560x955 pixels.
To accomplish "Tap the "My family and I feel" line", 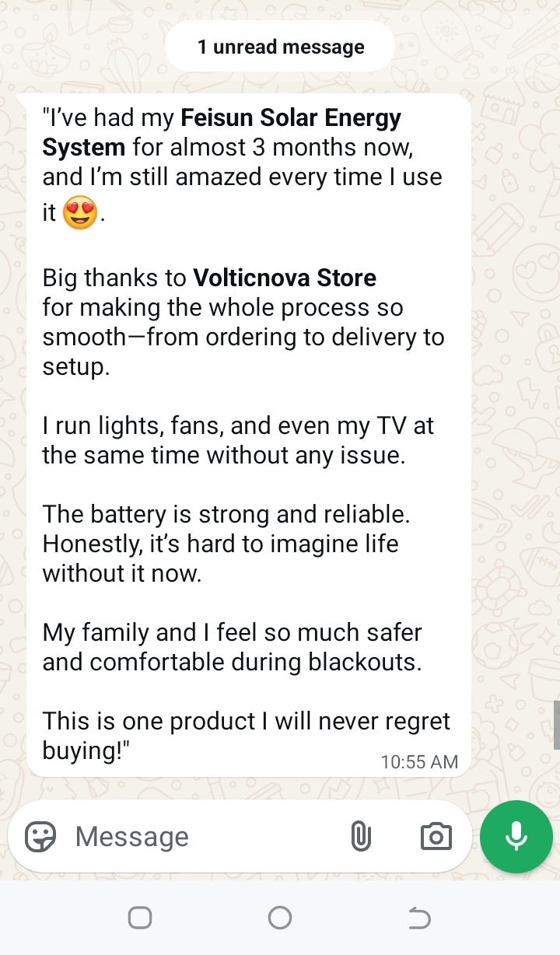I will (232, 632).
